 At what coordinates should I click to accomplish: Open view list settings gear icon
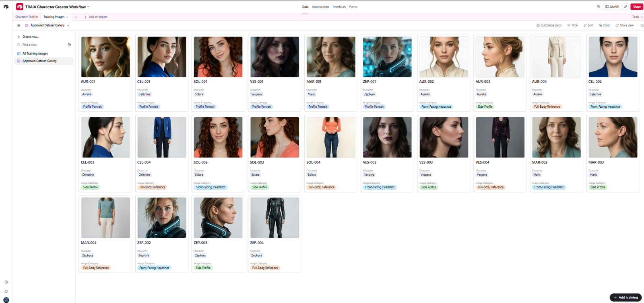coord(69,45)
